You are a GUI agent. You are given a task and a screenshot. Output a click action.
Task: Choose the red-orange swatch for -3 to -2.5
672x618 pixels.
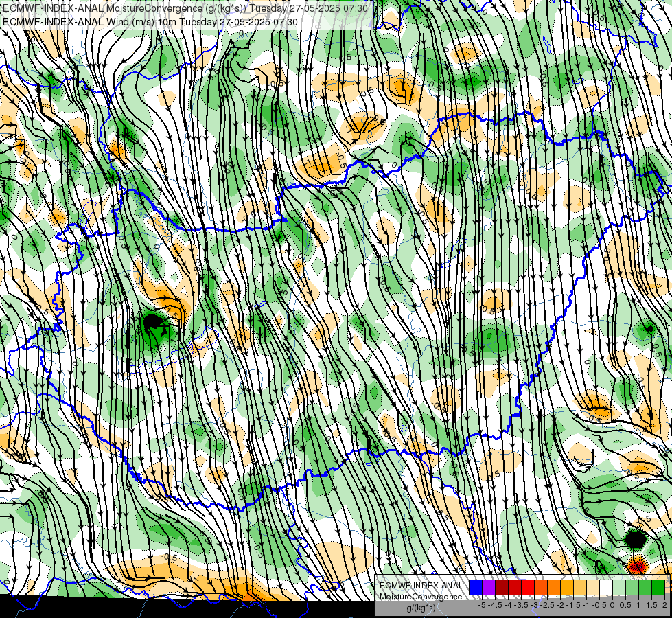[541, 588]
